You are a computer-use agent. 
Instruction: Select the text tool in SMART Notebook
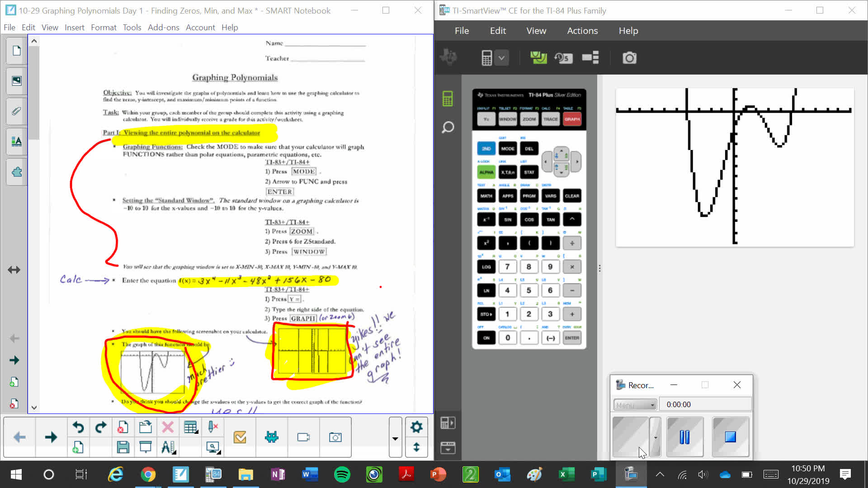16,142
